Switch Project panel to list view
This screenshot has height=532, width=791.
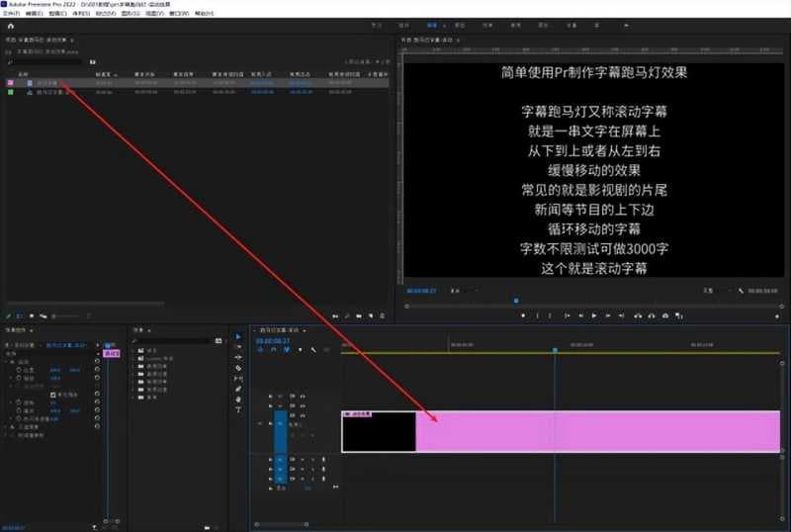point(20,316)
